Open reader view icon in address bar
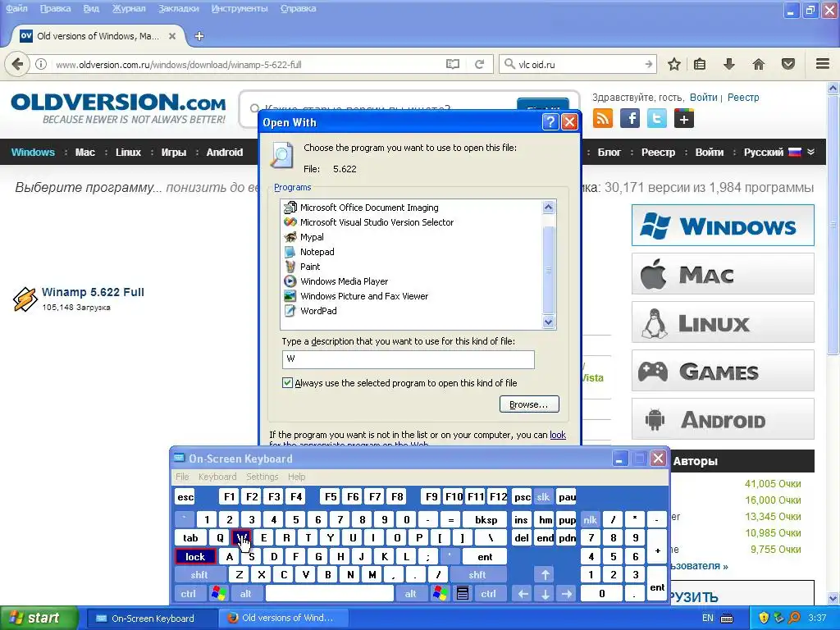This screenshot has height=630, width=840. tap(453, 64)
